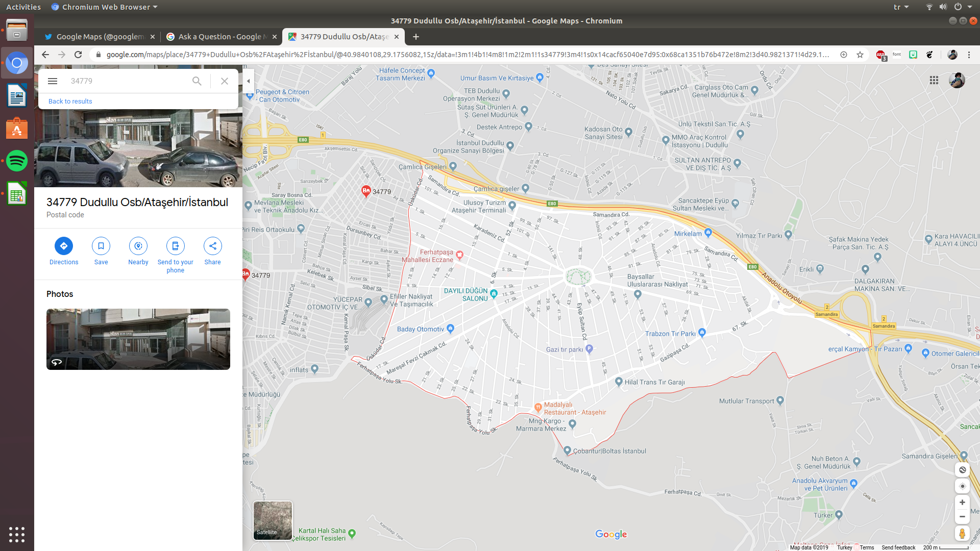Collapse the side panel arrow
The width and height of the screenshot is (980, 551).
point(249,81)
